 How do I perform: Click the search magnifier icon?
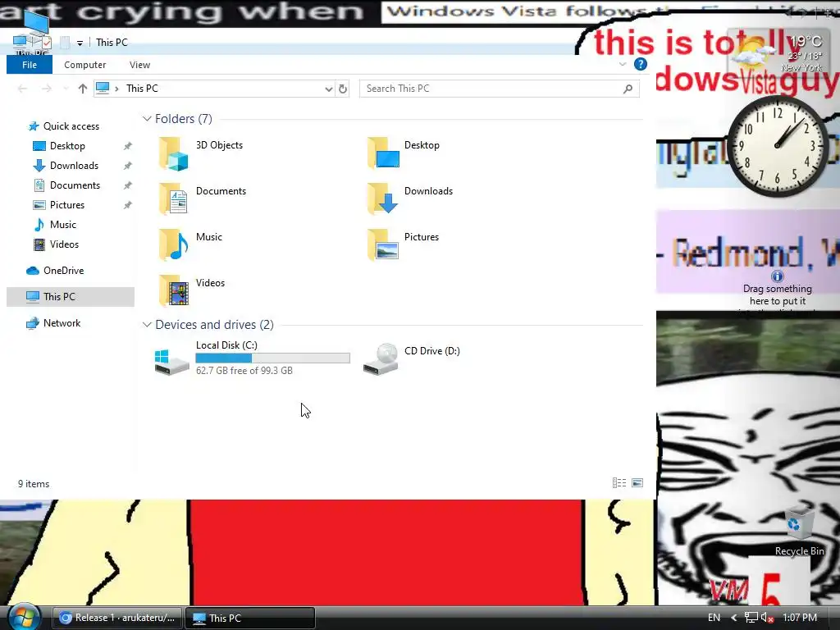[628, 89]
